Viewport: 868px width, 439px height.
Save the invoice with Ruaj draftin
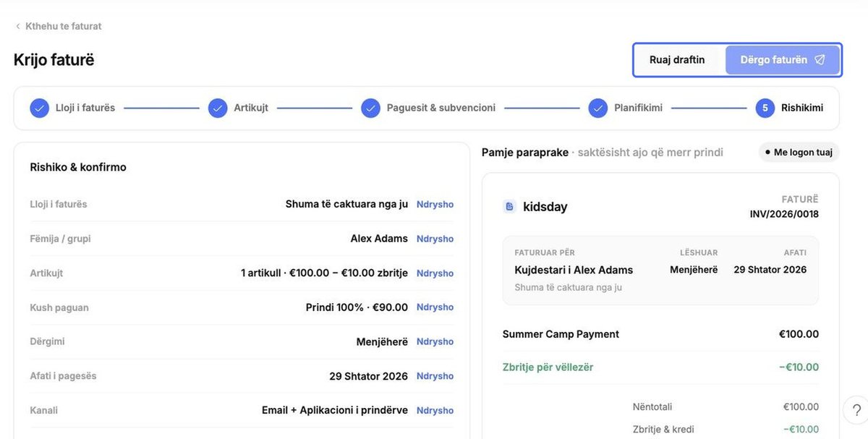coord(677,60)
